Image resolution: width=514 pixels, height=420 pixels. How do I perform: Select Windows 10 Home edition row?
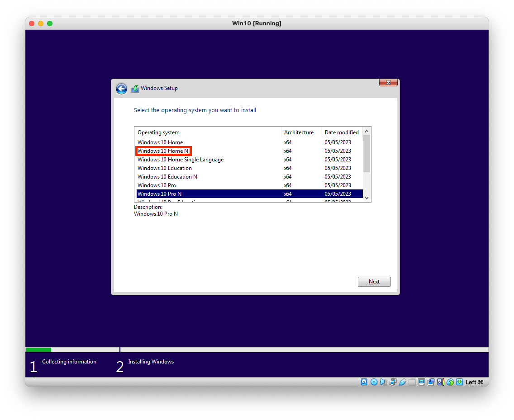pyautogui.click(x=249, y=142)
